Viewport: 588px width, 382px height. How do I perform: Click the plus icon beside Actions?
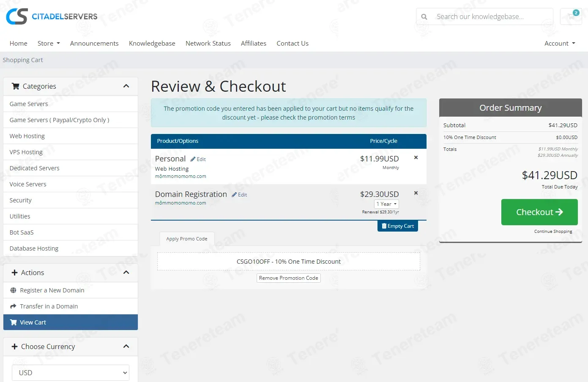[x=14, y=273]
